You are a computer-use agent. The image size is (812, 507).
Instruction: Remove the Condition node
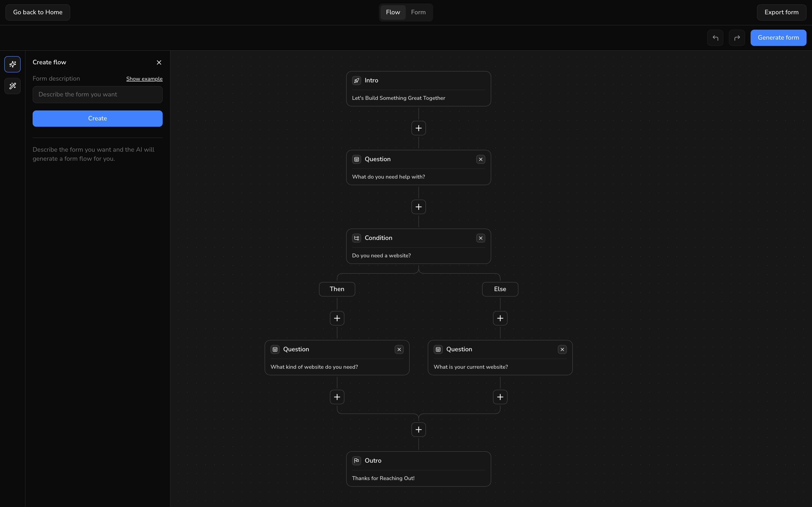(x=481, y=238)
